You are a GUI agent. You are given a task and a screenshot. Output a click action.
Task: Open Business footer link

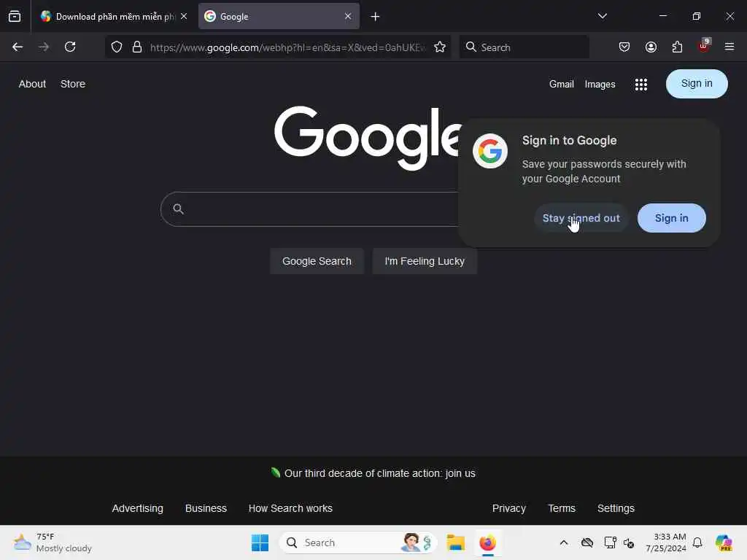206,508
